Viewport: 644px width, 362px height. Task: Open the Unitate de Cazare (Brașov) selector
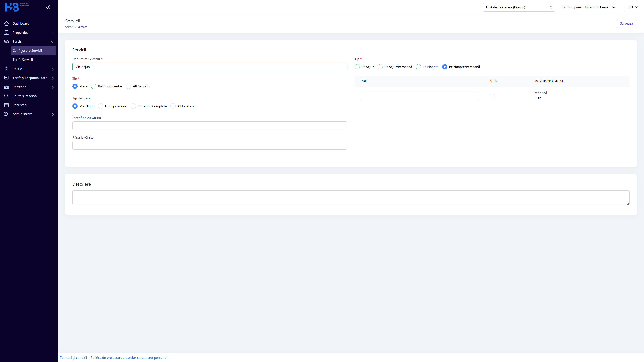(519, 7)
